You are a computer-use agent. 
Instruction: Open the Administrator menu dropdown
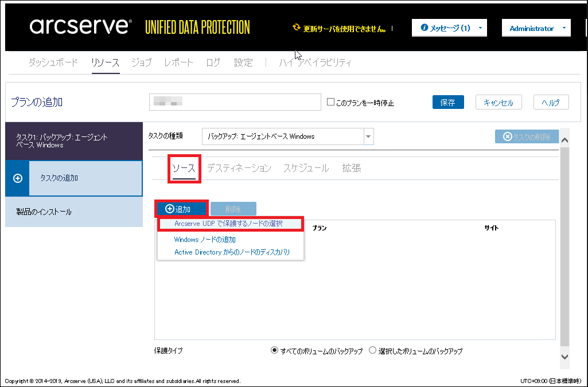pyautogui.click(x=564, y=28)
